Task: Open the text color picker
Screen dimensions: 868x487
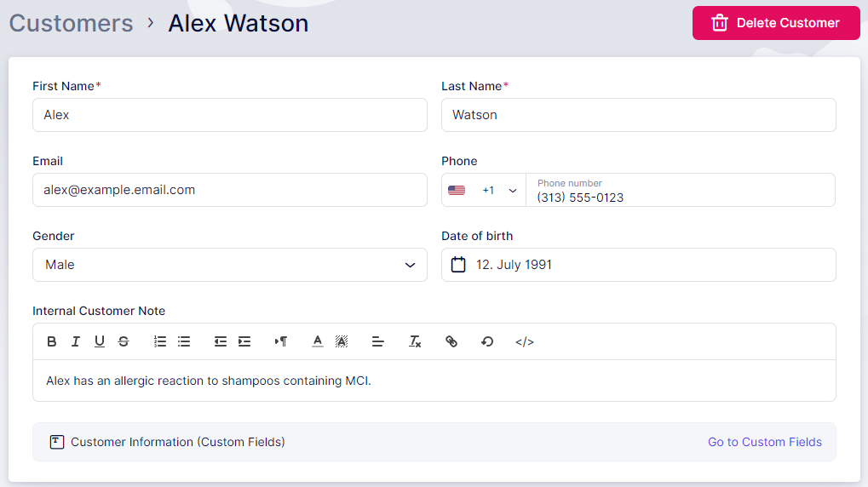Action: [318, 341]
